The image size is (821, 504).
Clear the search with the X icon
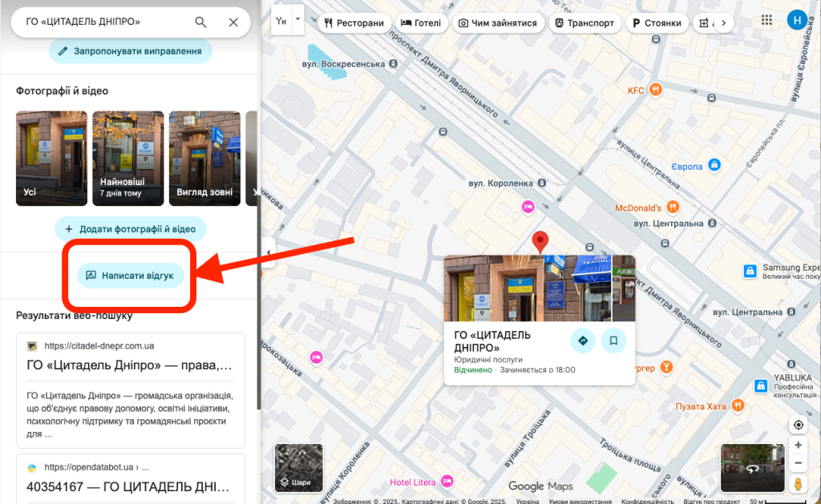[233, 22]
